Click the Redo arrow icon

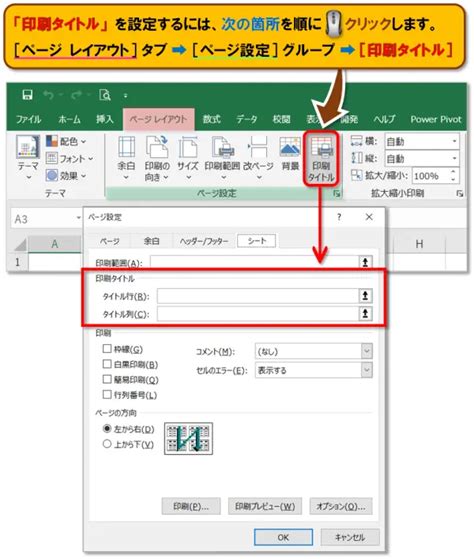pos(76,95)
